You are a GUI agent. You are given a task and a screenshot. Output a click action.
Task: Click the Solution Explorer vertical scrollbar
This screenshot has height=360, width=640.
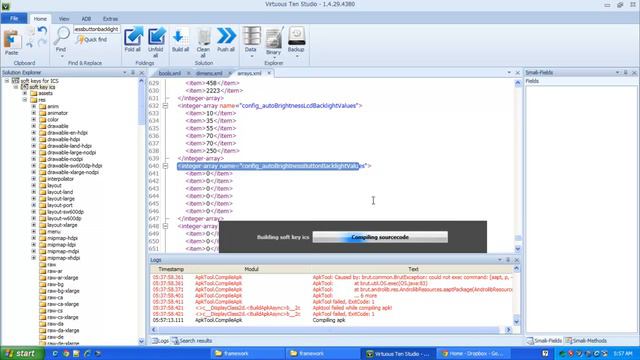[141, 210]
